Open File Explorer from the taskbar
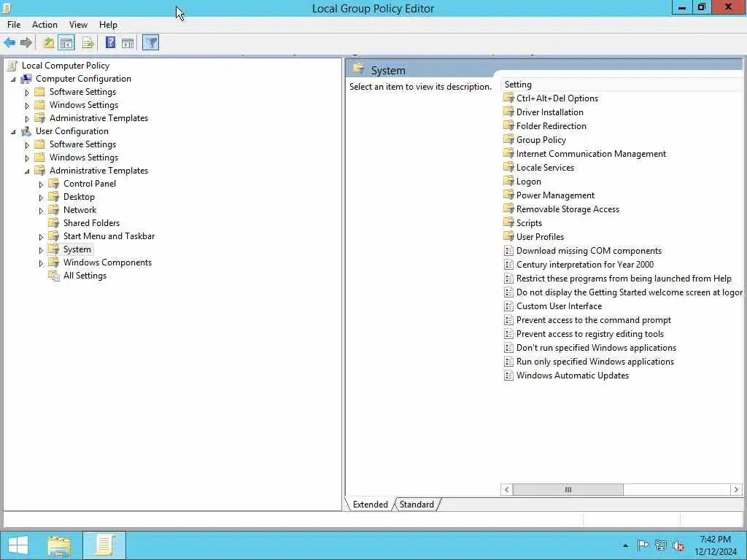Image resolution: width=747 pixels, height=560 pixels. pyautogui.click(x=59, y=545)
